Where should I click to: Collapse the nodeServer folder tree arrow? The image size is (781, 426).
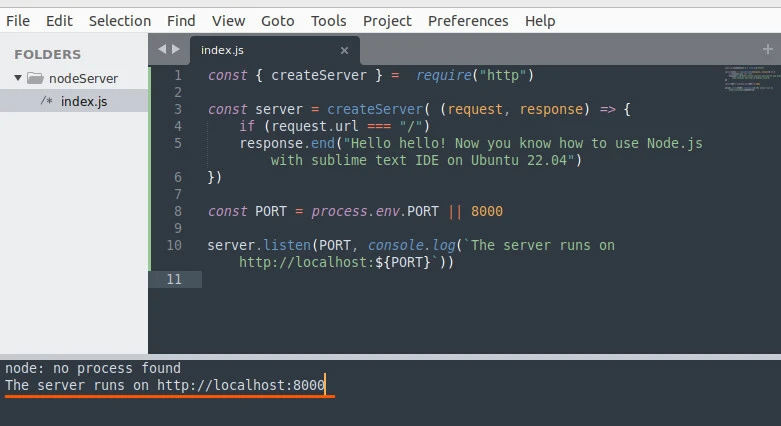[18, 78]
